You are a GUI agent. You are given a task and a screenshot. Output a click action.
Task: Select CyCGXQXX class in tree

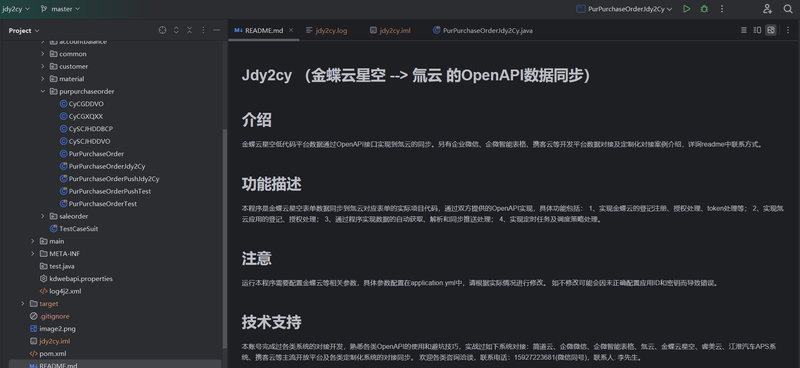point(85,116)
